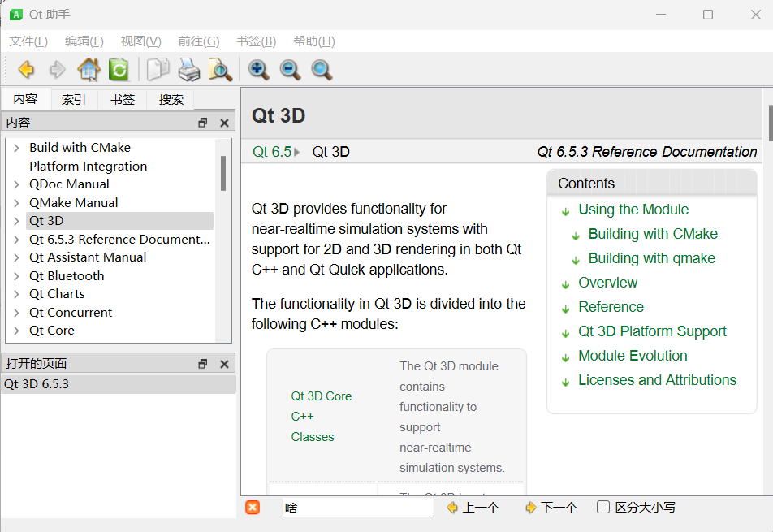Image resolution: width=773 pixels, height=532 pixels.
Task: Open the Home page icon
Action: 89,70
